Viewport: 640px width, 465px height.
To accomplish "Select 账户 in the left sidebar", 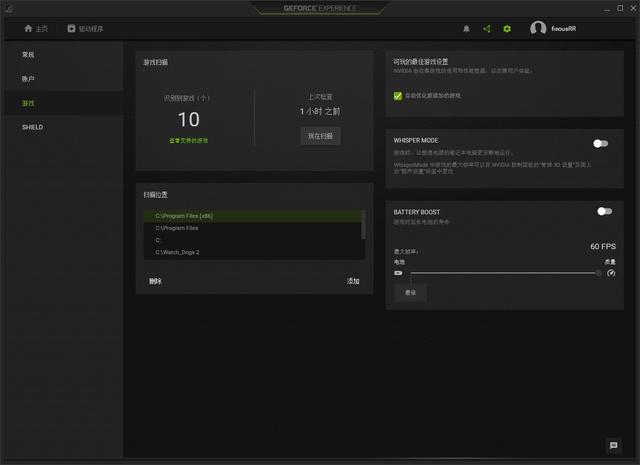I will (28, 78).
